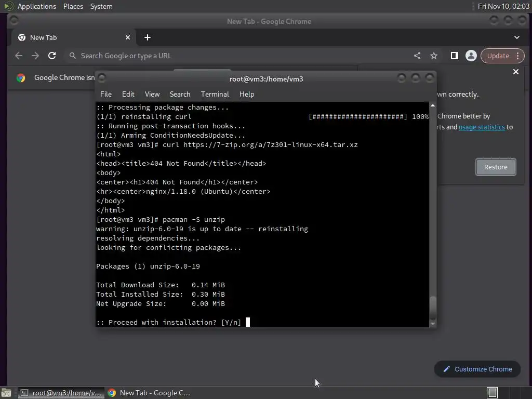Click the search icon in address bar
532x399 pixels.
tap(72, 55)
